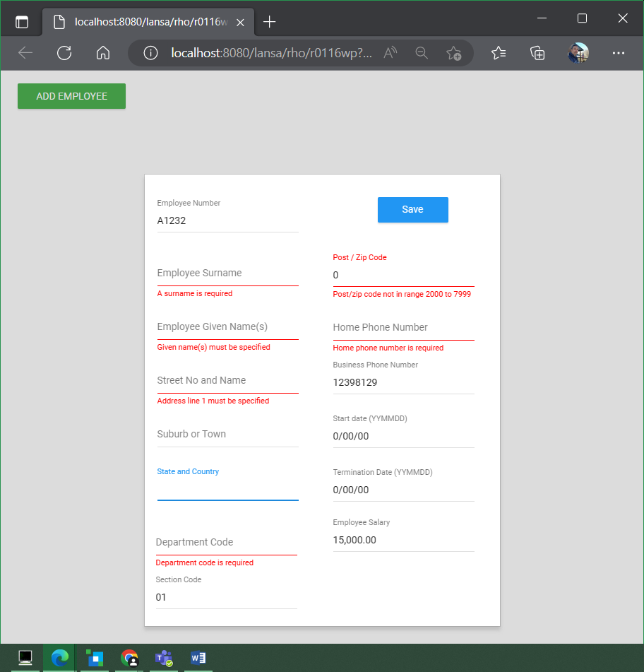
Task: Open browser Collections icon
Action: click(x=537, y=53)
